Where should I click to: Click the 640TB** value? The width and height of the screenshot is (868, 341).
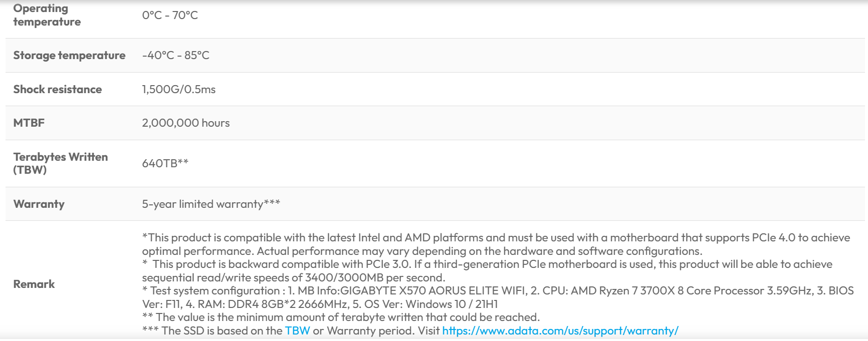pyautogui.click(x=165, y=163)
